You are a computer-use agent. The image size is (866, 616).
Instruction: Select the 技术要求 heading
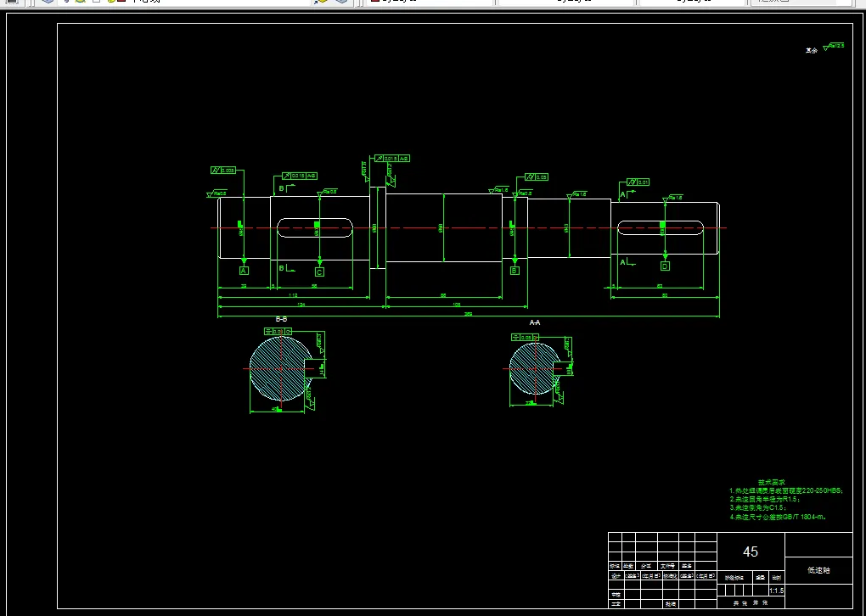coord(772,483)
